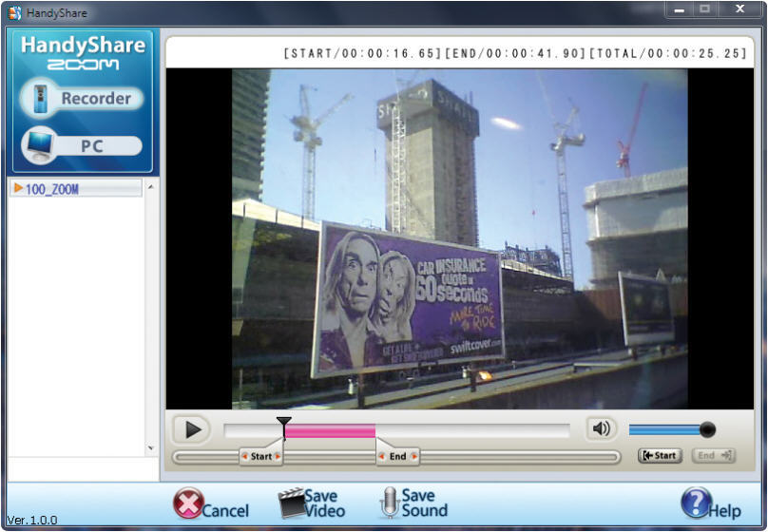Nudge End marker right with its right arrow

pos(414,457)
